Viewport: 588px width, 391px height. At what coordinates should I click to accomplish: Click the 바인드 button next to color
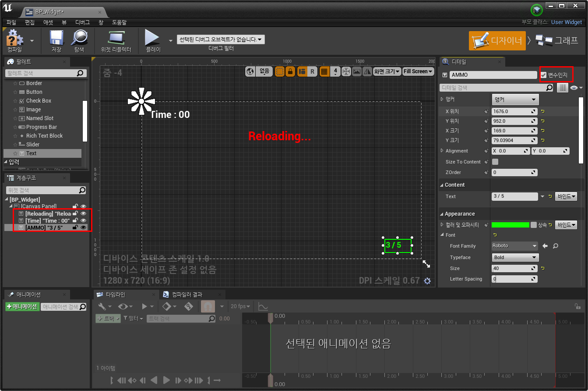point(566,225)
